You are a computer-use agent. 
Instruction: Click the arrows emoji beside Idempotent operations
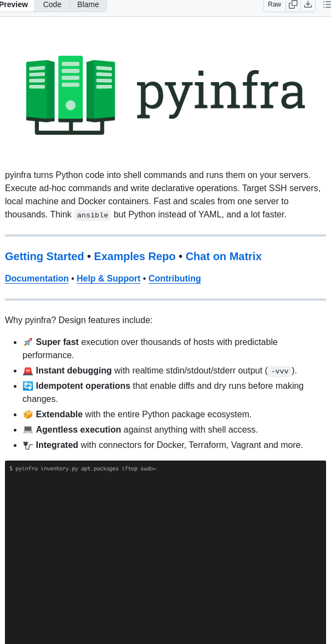coord(28,386)
